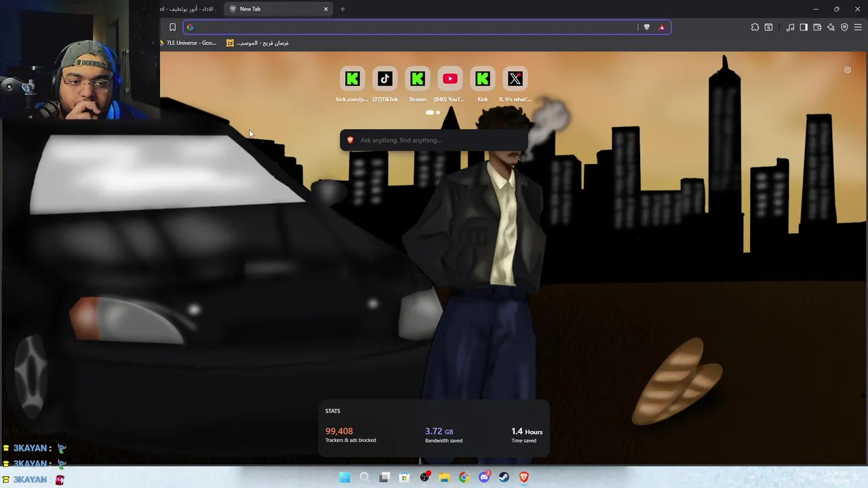
Task: Open Windows taskbar search
Action: pos(364,477)
